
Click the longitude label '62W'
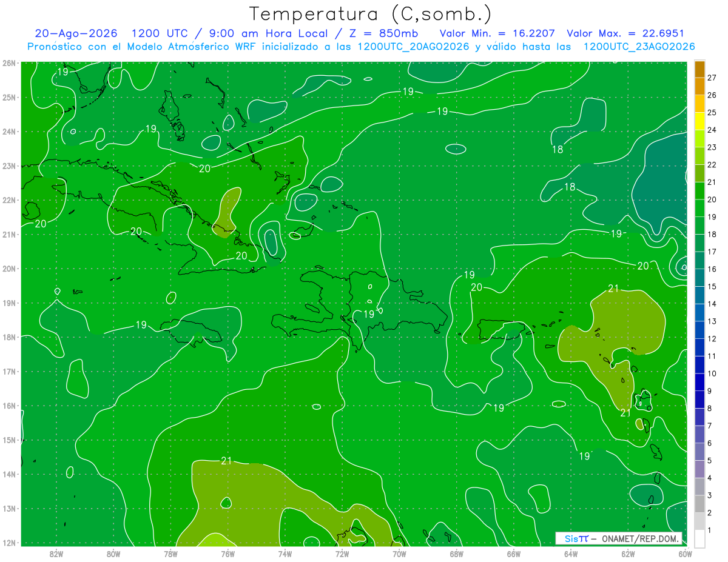pos(628,554)
